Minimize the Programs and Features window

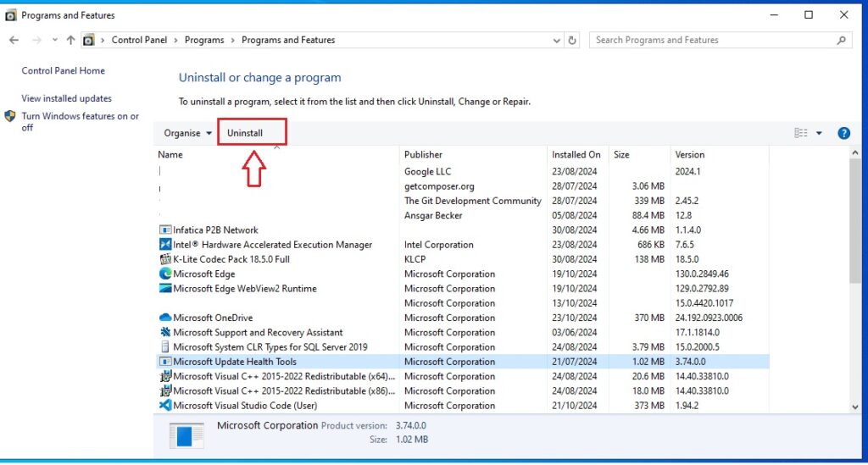pyautogui.click(x=774, y=15)
